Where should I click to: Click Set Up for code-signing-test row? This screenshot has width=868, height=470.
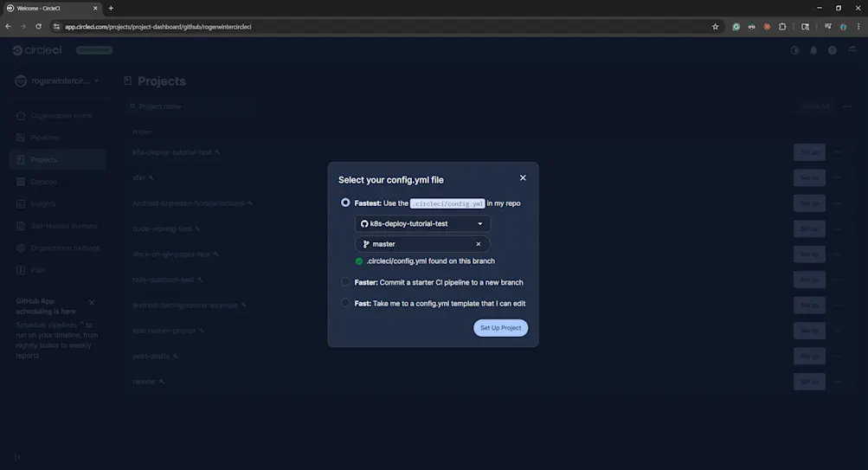(809, 229)
